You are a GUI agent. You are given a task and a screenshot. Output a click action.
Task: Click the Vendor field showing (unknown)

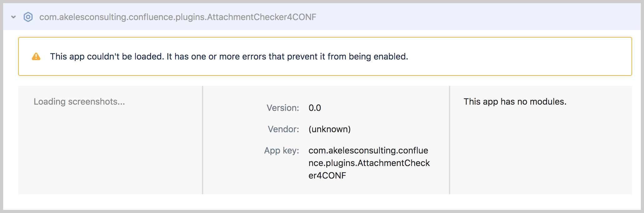[x=329, y=129]
